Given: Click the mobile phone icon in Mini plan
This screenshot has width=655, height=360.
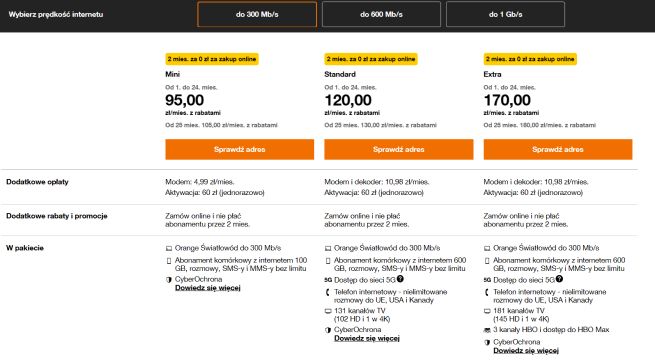Looking at the screenshot, I should 169,261.
